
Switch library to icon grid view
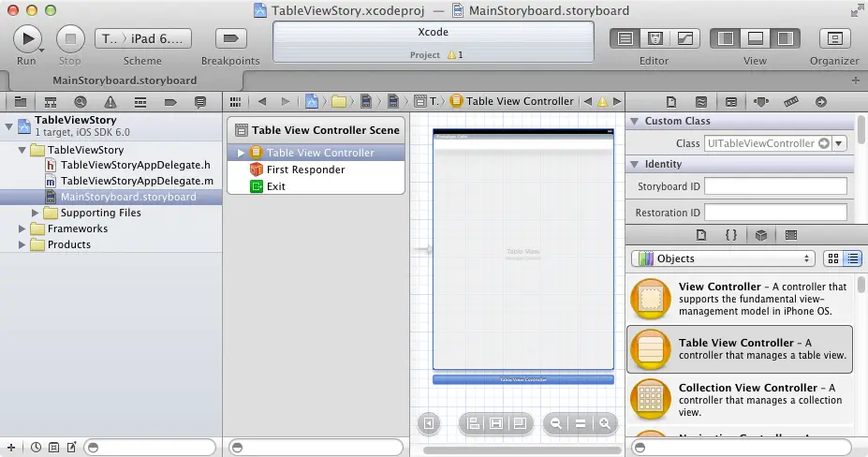(x=833, y=258)
